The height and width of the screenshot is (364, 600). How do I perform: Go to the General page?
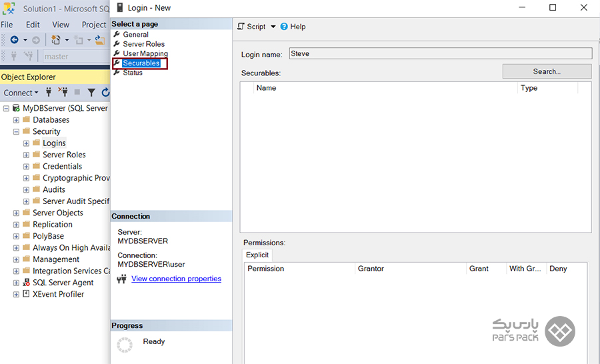click(135, 35)
